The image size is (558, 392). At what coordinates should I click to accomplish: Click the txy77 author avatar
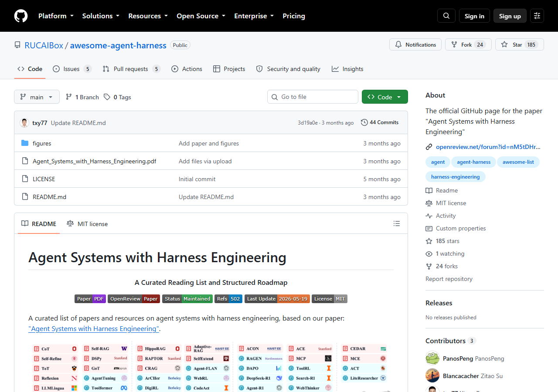click(24, 123)
